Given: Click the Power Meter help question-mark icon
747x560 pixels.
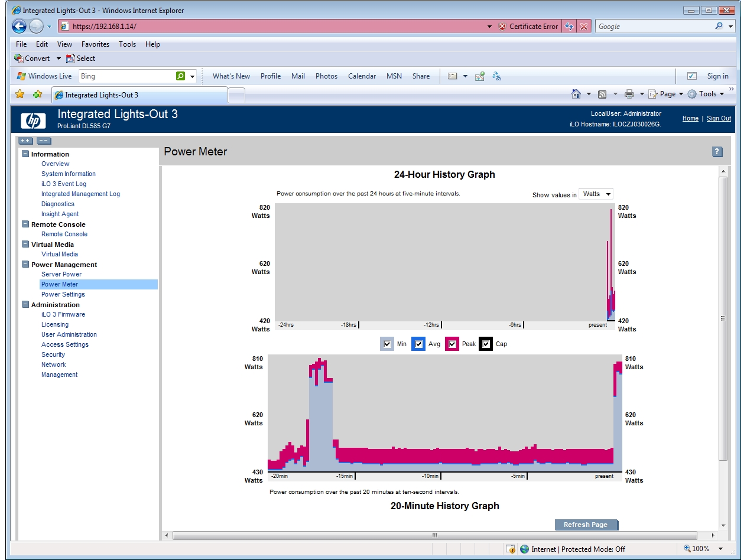Looking at the screenshot, I should (x=717, y=152).
